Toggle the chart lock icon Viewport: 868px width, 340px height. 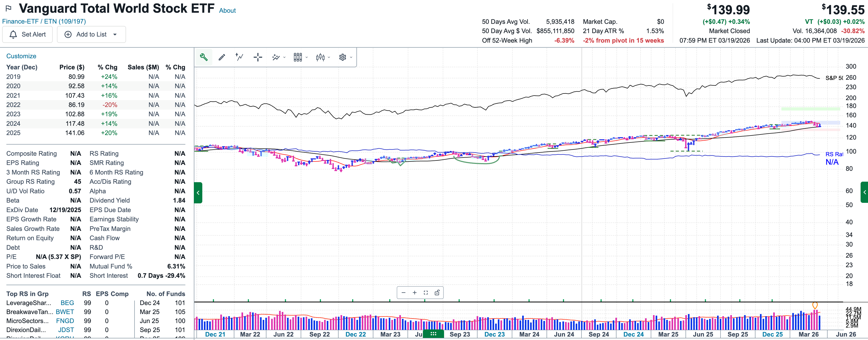(437, 293)
